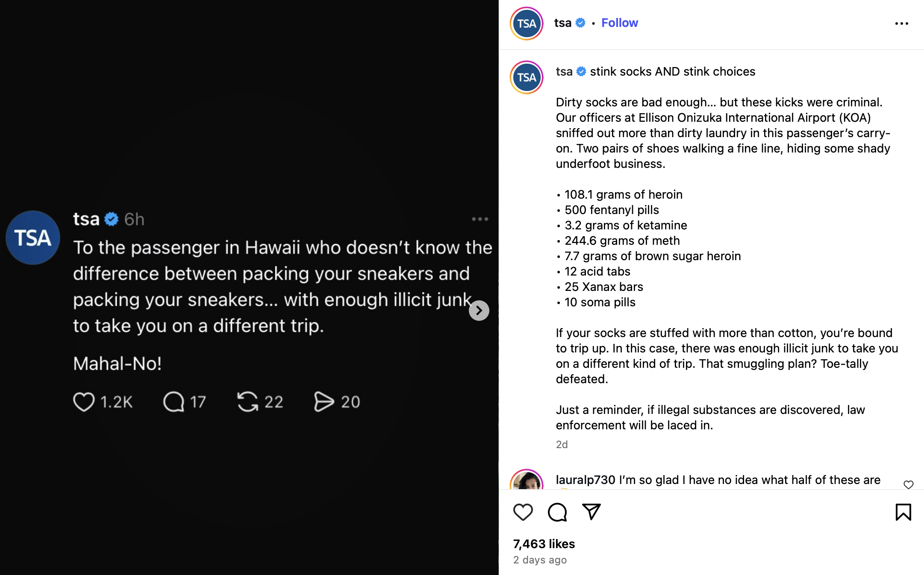924x575 pixels.
Task: Like the post with the heart icon
Action: tap(523, 512)
